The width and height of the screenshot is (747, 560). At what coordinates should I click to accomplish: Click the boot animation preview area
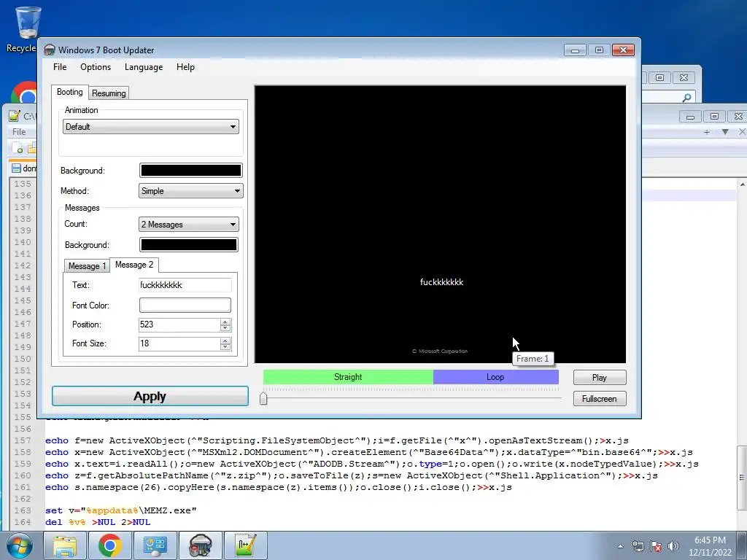point(440,225)
